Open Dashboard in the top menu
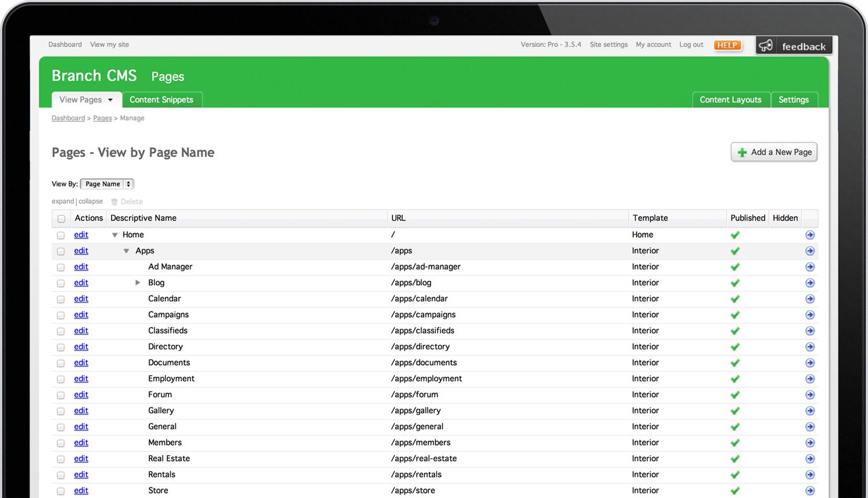 pyautogui.click(x=65, y=45)
